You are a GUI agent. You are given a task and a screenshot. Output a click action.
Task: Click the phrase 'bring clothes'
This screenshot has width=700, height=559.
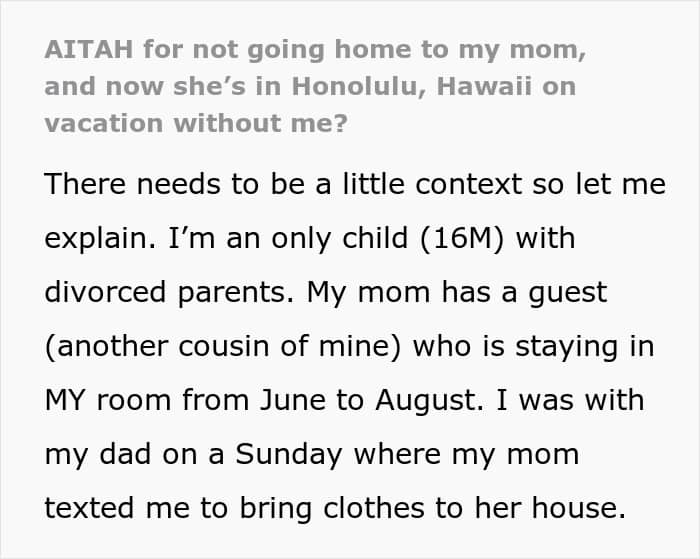pyautogui.click(x=332, y=509)
